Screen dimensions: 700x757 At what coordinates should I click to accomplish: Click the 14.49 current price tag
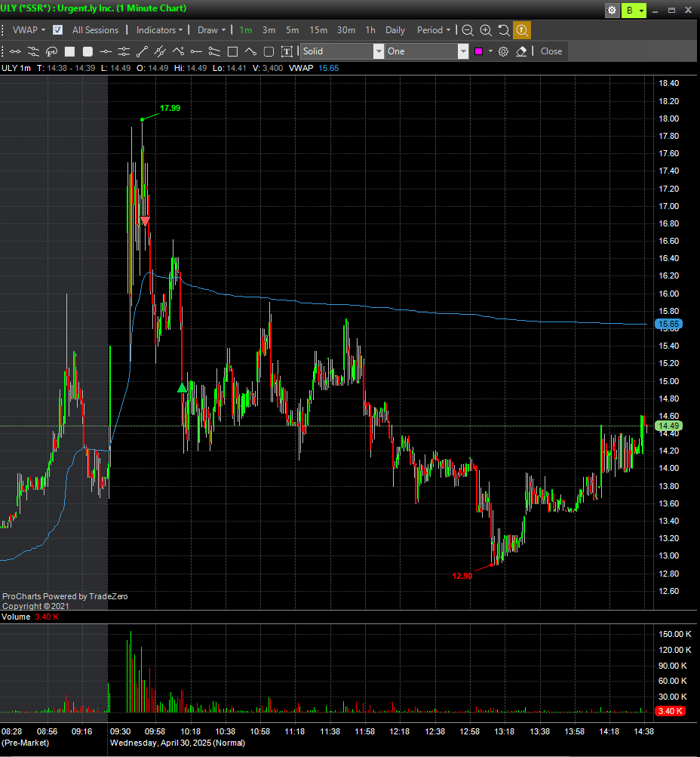pyautogui.click(x=668, y=426)
